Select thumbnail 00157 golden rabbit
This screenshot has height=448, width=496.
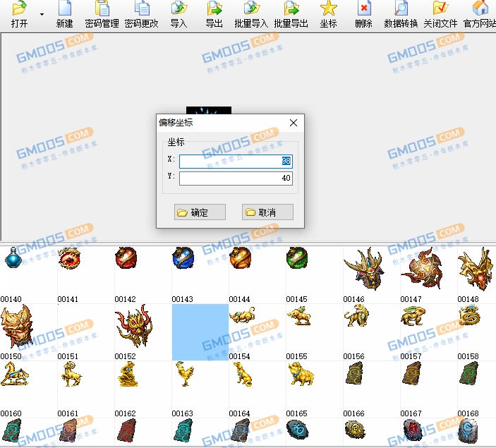429,332
